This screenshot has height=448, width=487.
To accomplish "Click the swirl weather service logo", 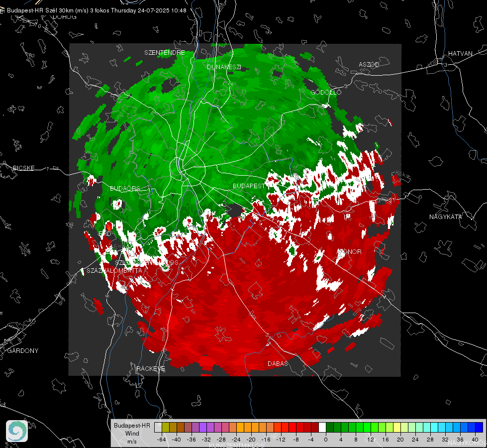I will pos(17,431).
